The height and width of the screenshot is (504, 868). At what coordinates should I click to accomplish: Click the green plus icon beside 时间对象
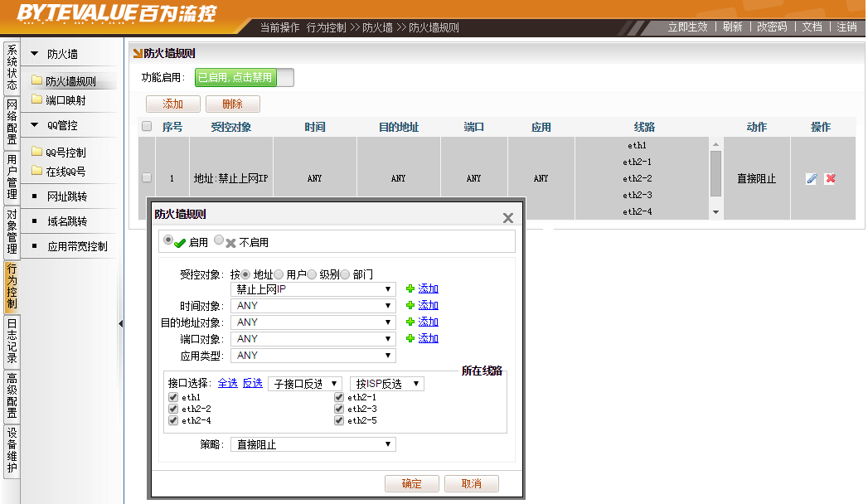[x=410, y=306]
